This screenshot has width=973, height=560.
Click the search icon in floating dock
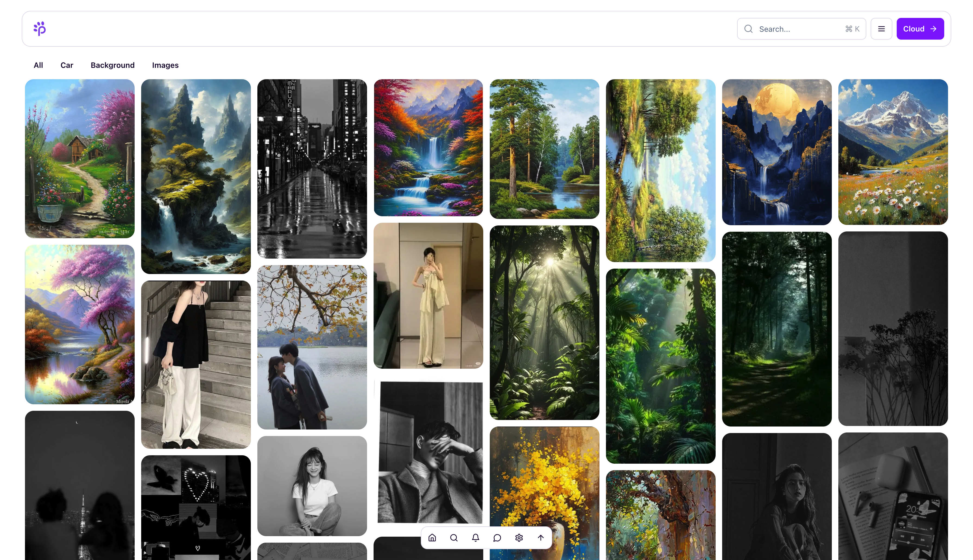(454, 538)
